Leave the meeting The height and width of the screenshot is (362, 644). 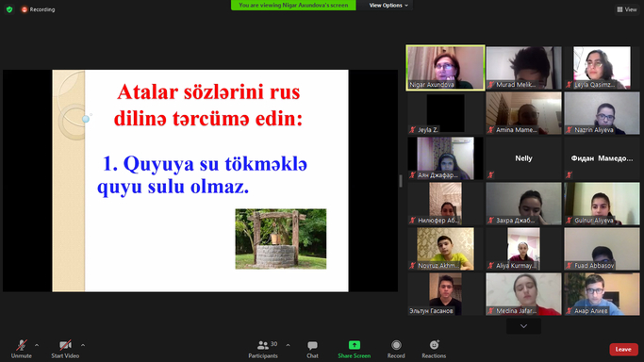pos(623,350)
